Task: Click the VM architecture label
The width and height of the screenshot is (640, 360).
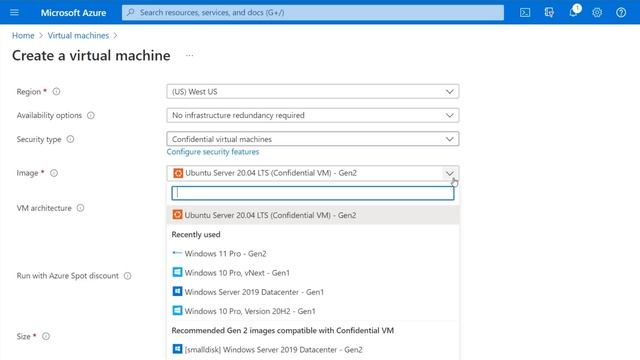Action: point(44,208)
